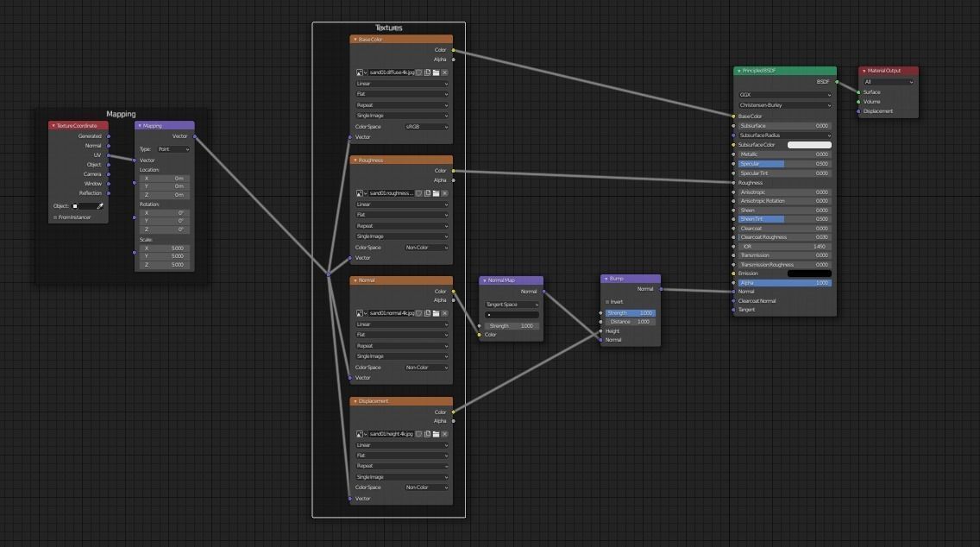The width and height of the screenshot is (980, 547).
Task: Unlink image X on Displacement node
Action: point(444,434)
